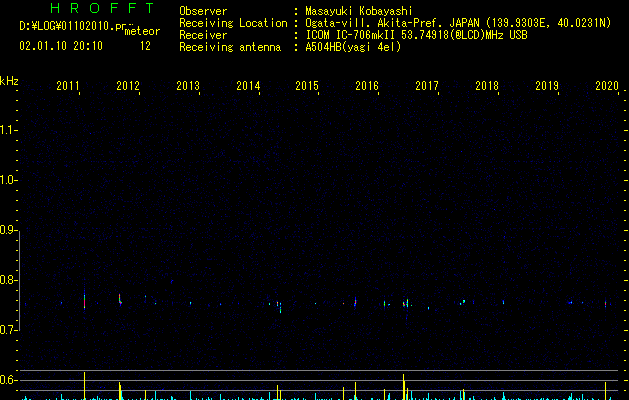Click the meteor label
The height and width of the screenshot is (400, 629).
(142, 31)
